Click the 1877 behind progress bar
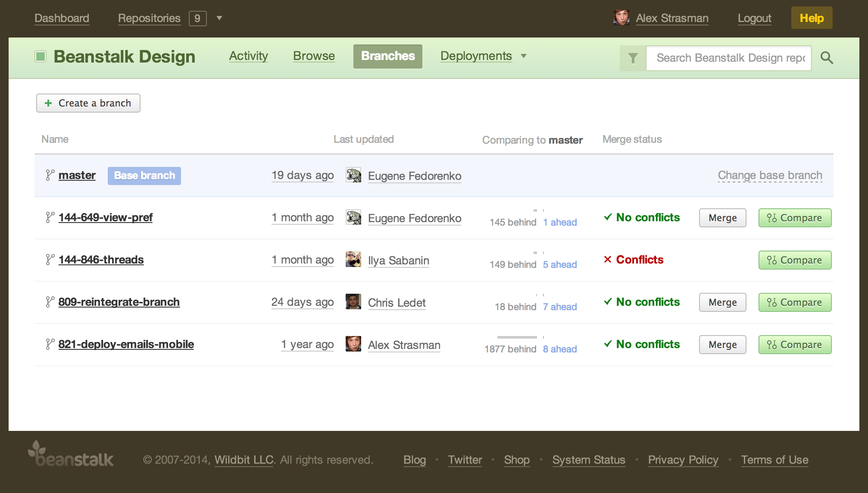 pos(517,337)
